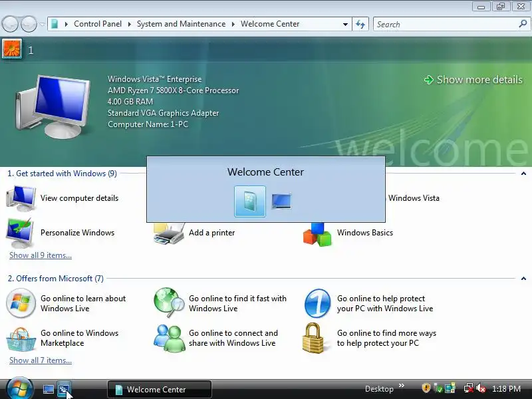
Task: Click Switch between windows quick launch icon
Action: pyautogui.click(x=64, y=389)
